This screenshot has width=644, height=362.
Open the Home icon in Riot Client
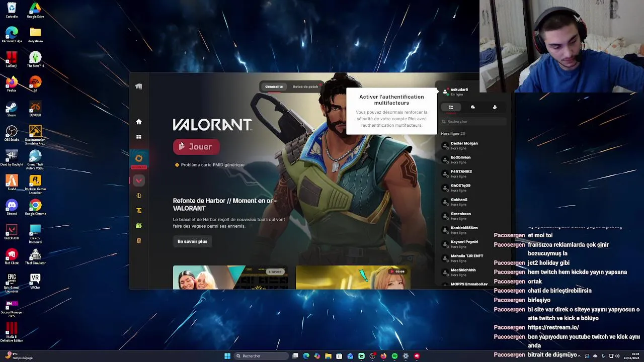(x=139, y=122)
